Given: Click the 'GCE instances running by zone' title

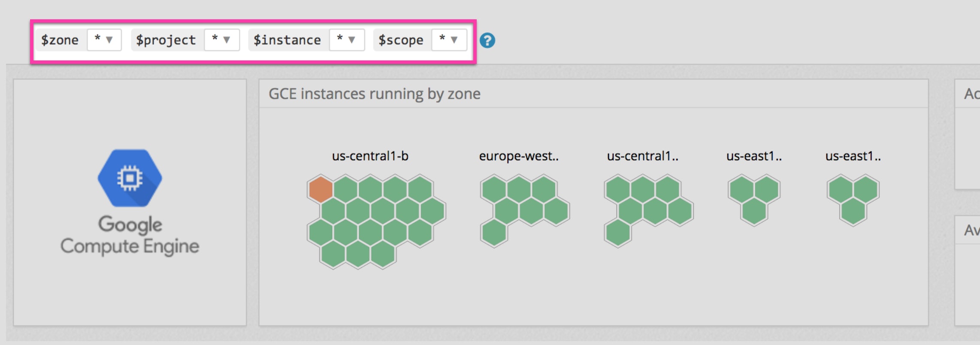Looking at the screenshot, I should point(375,94).
